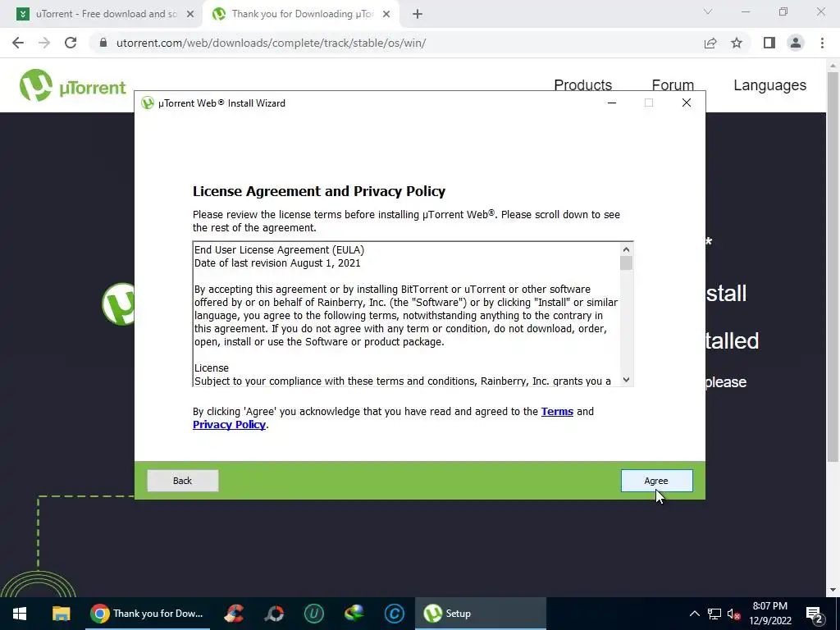Viewport: 840px width, 630px height.
Task: Click the 'Date of last revision August 1, 2021' line
Action: [277, 263]
